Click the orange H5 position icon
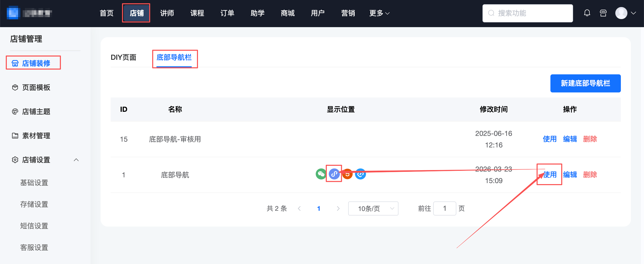 (x=348, y=174)
